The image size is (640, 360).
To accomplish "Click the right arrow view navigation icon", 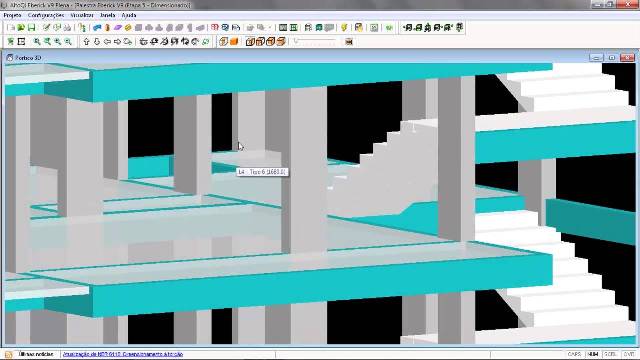I will (117, 42).
